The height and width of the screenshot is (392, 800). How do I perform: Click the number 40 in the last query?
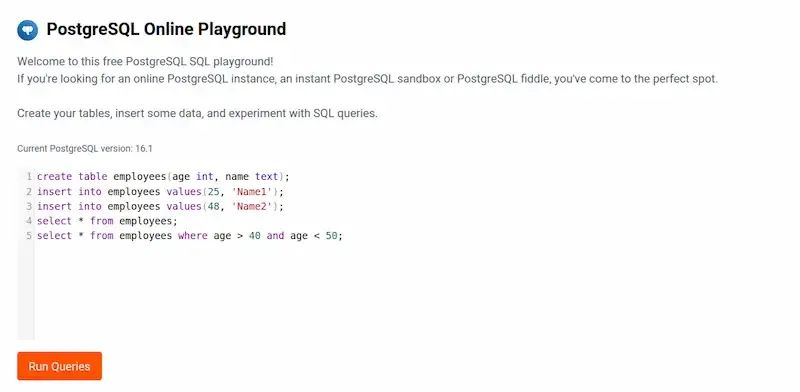255,236
